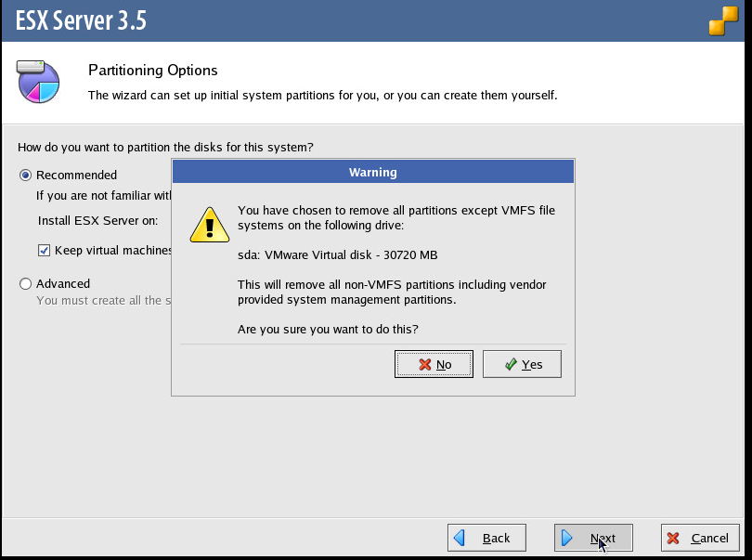This screenshot has height=560, width=752.
Task: Choose the Advanced partitioning radio button
Action: [x=26, y=283]
